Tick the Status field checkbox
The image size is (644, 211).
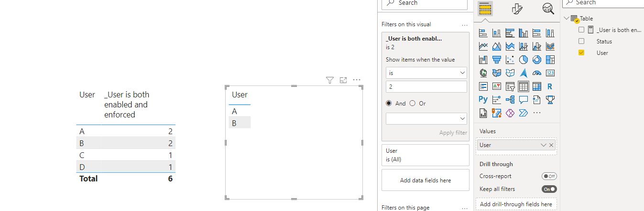[x=581, y=41]
